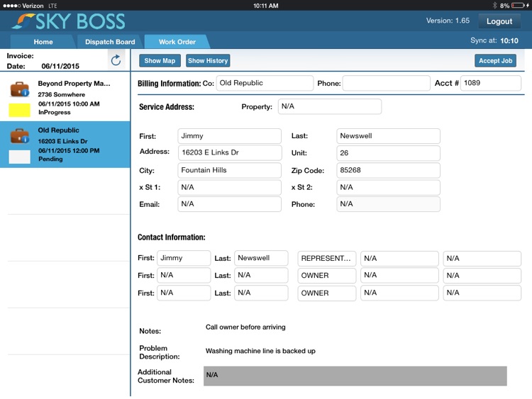Screen dimensions: 532x399
Task: Click the yellow status swatch for InProgress job
Action: click(19, 110)
